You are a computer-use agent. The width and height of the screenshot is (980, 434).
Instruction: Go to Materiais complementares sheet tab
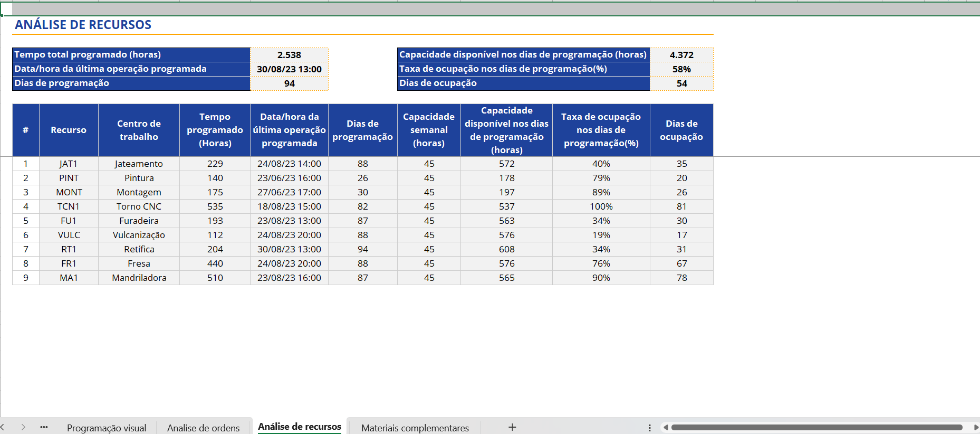pyautogui.click(x=415, y=428)
